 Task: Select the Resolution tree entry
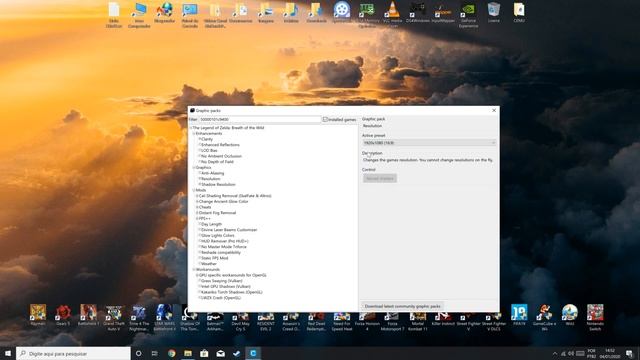tap(211, 179)
